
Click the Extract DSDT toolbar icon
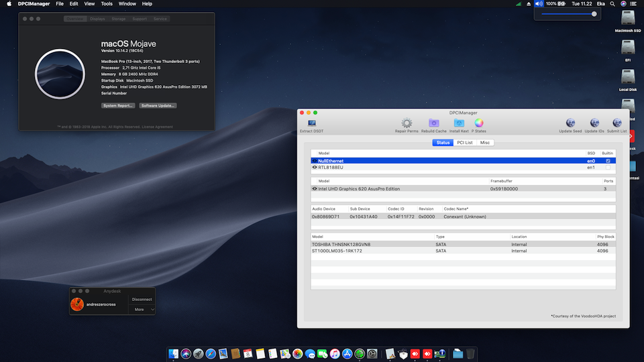(x=311, y=123)
